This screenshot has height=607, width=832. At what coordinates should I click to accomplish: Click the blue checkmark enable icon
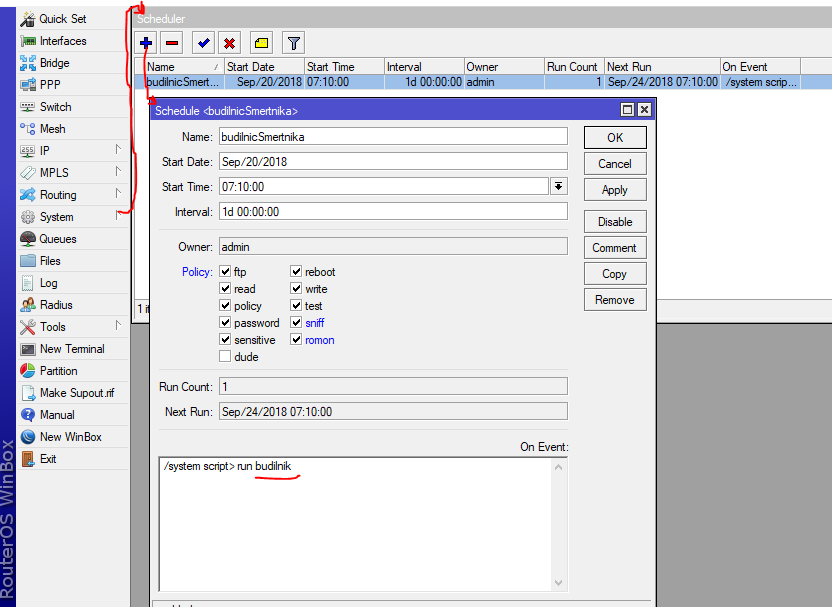tap(204, 42)
